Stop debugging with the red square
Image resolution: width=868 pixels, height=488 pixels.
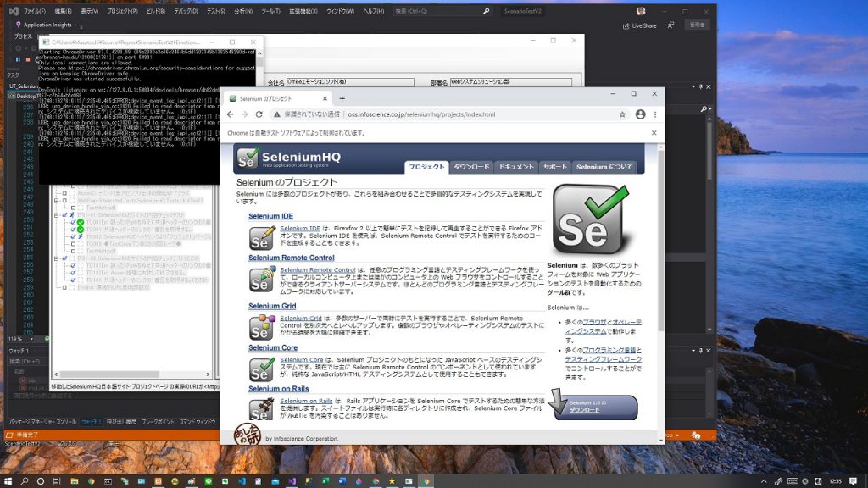click(x=28, y=59)
